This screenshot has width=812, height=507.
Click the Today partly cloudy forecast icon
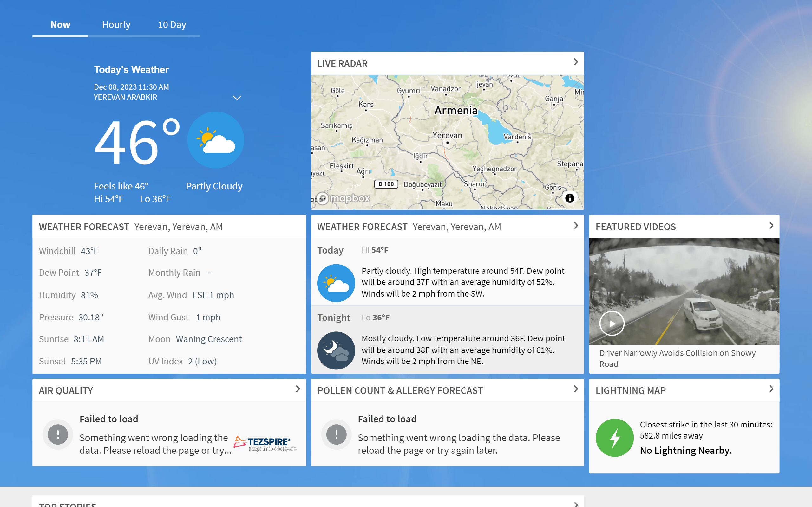[336, 283]
